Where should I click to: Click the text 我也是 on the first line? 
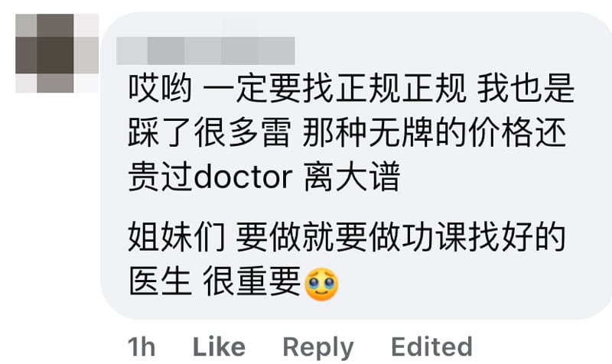tap(526, 89)
